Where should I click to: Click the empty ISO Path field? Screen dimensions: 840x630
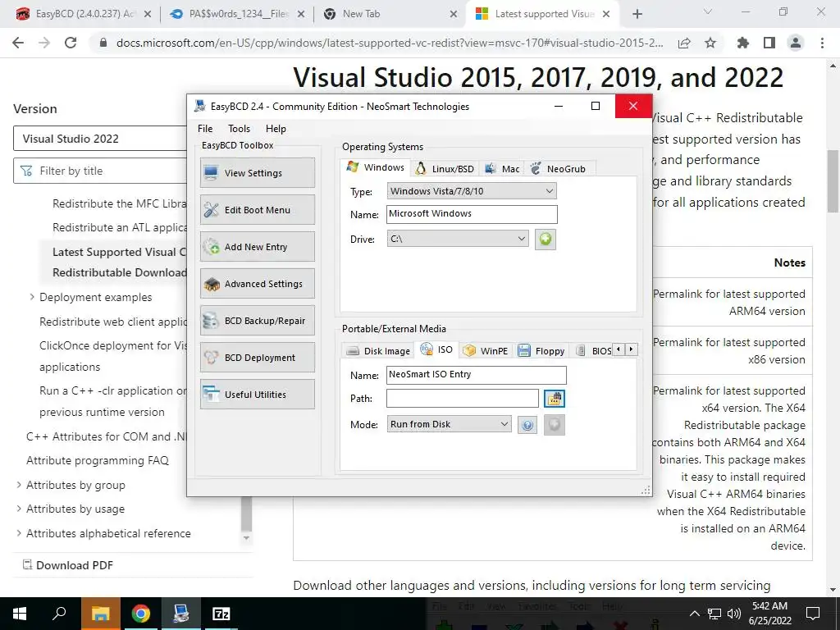[463, 398]
